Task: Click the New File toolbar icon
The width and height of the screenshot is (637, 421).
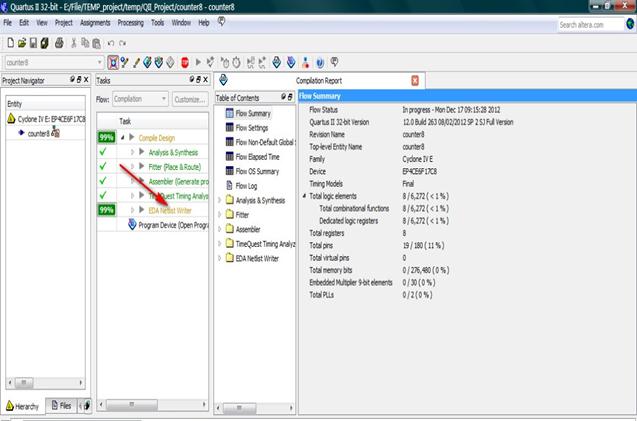Action: (11, 43)
